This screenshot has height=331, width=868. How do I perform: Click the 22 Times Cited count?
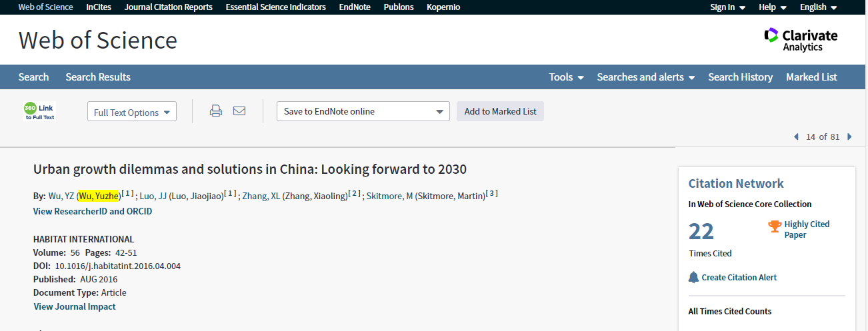tap(701, 232)
